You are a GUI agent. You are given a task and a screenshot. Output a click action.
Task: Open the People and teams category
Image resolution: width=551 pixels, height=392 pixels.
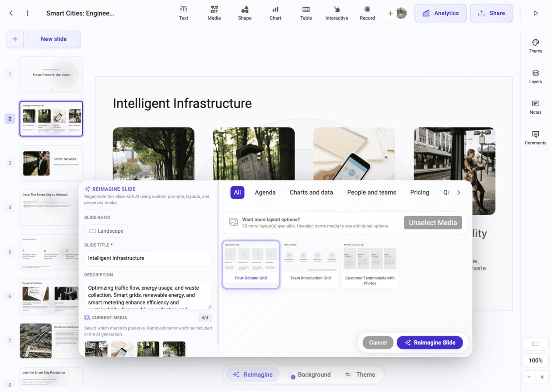[372, 192]
